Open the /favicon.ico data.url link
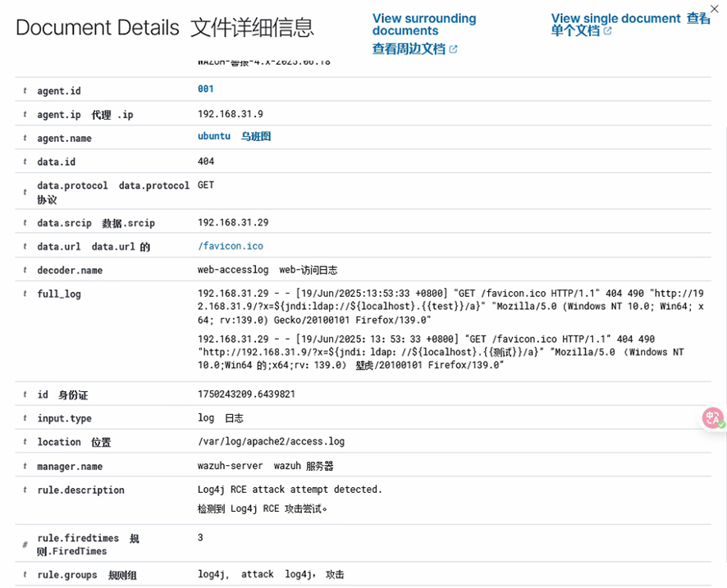The height and width of the screenshot is (588, 727). [231, 246]
